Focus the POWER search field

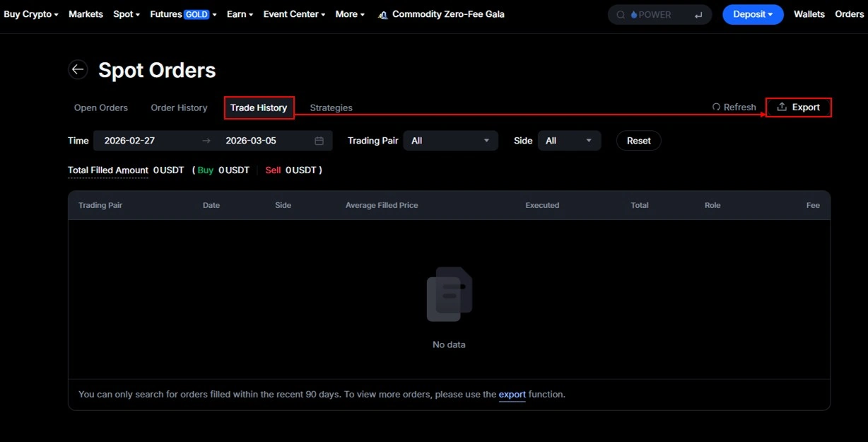pos(661,15)
